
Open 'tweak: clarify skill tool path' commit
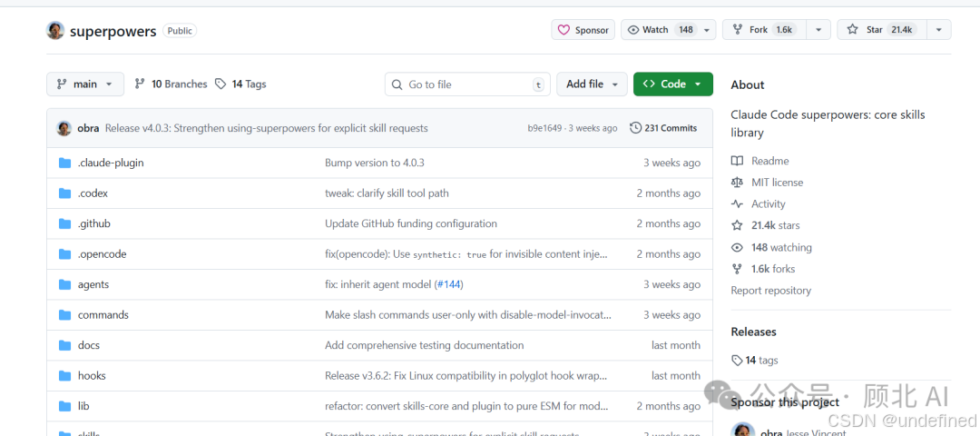coord(387,193)
